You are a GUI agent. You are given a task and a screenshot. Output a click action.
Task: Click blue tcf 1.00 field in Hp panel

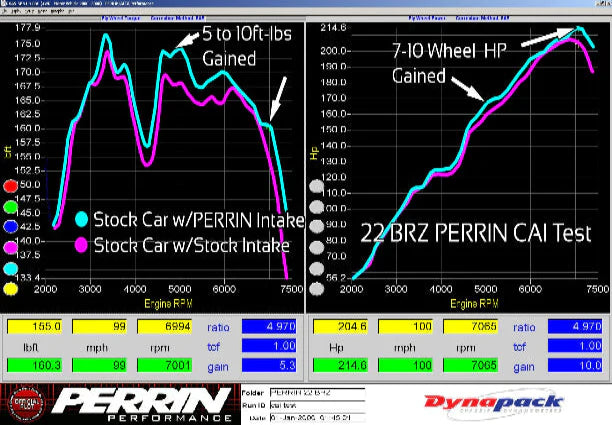[x=575, y=346]
